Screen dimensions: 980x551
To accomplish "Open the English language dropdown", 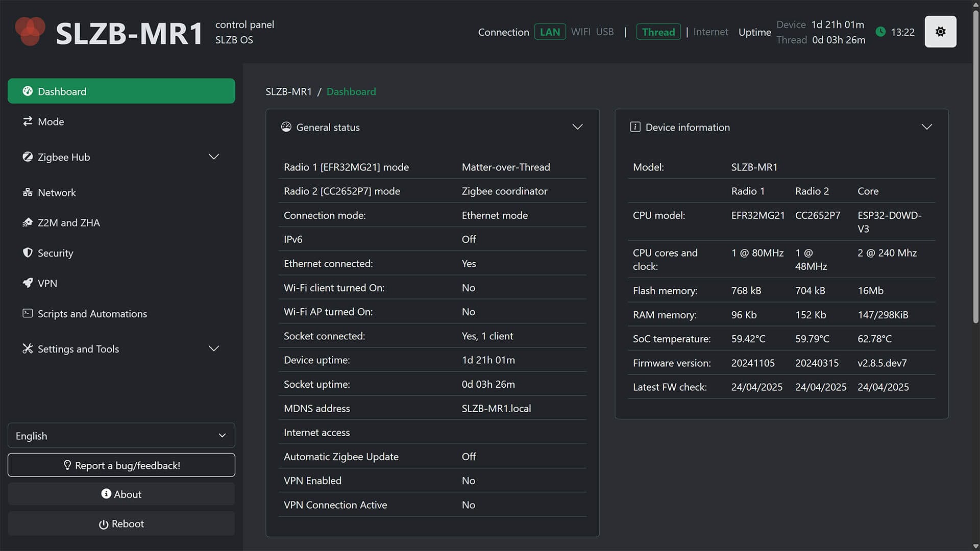I will pyautogui.click(x=121, y=436).
